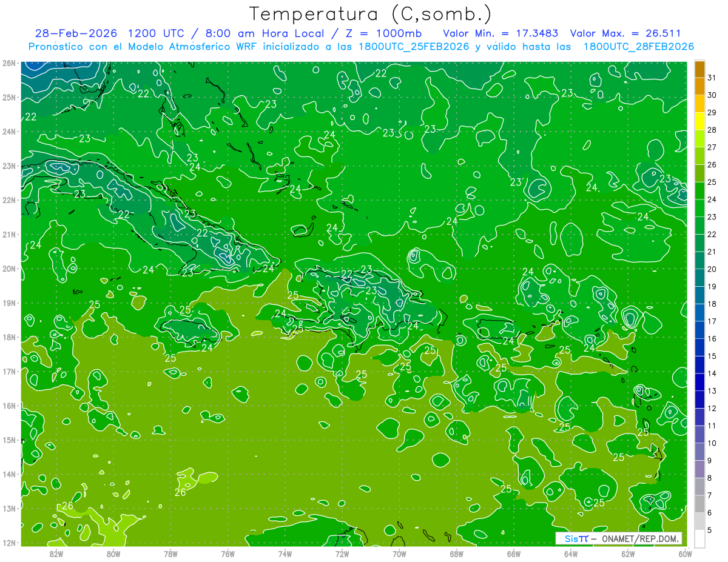728x562 pixels.
Task: Click the green legend swatch between 24 and 25
Action: click(699, 191)
